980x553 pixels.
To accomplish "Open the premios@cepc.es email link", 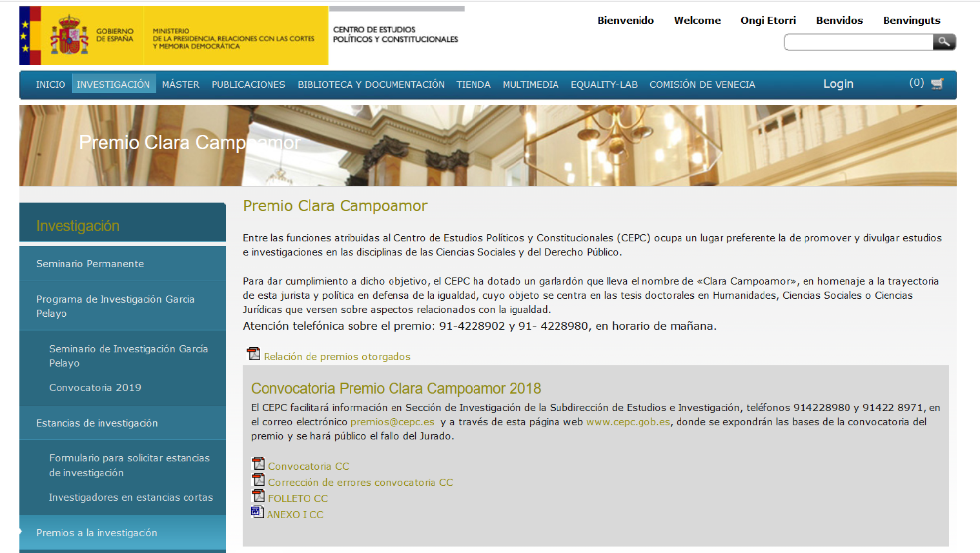I will 393,422.
